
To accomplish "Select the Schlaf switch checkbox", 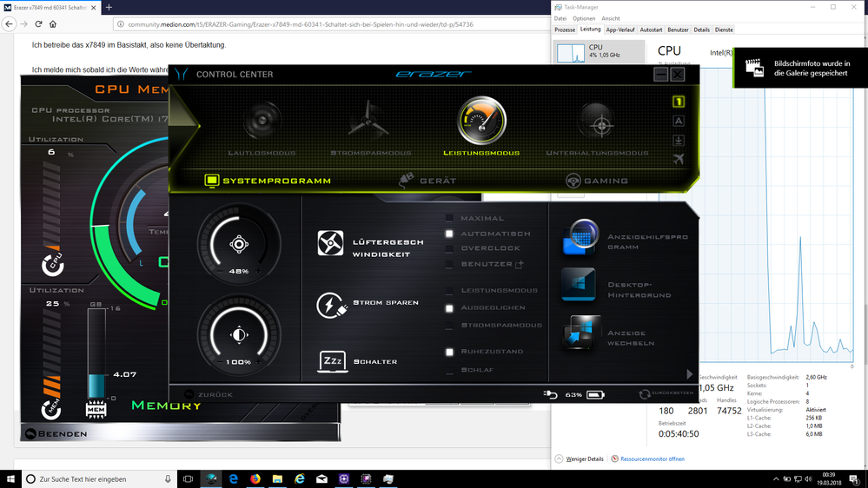I will tap(450, 370).
